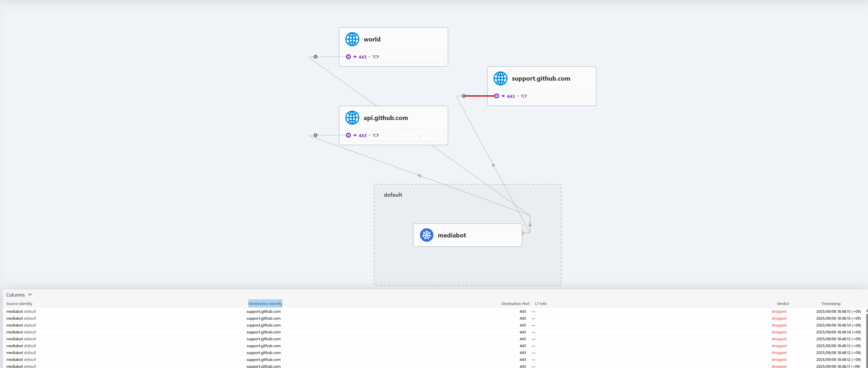The height and width of the screenshot is (368, 868).
Task: Click the Source Identity column header
Action: click(19, 304)
